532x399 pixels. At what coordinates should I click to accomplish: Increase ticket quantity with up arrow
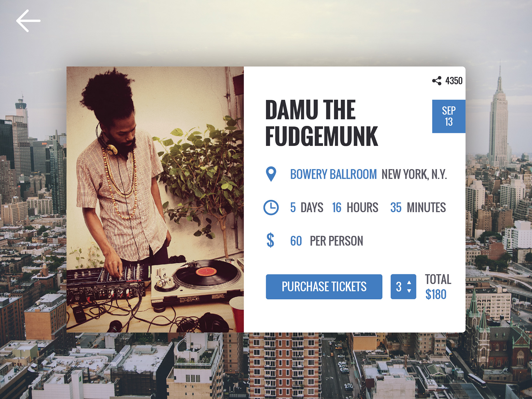click(x=409, y=283)
